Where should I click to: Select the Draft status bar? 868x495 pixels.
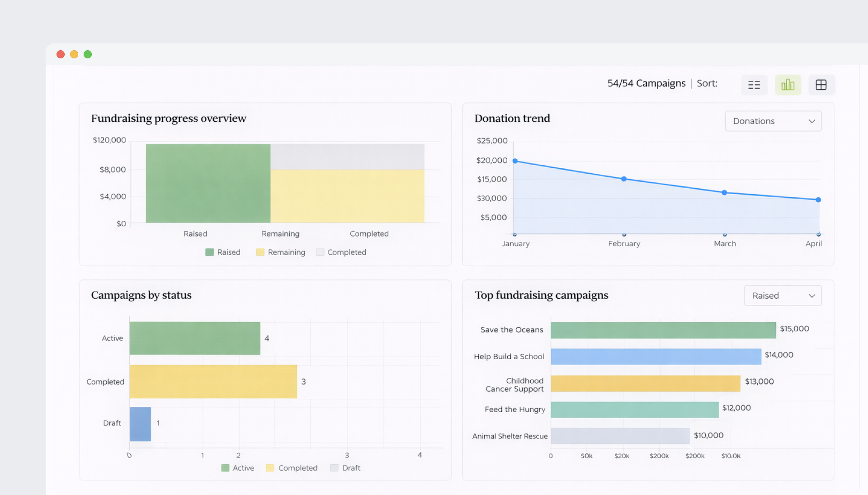140,424
